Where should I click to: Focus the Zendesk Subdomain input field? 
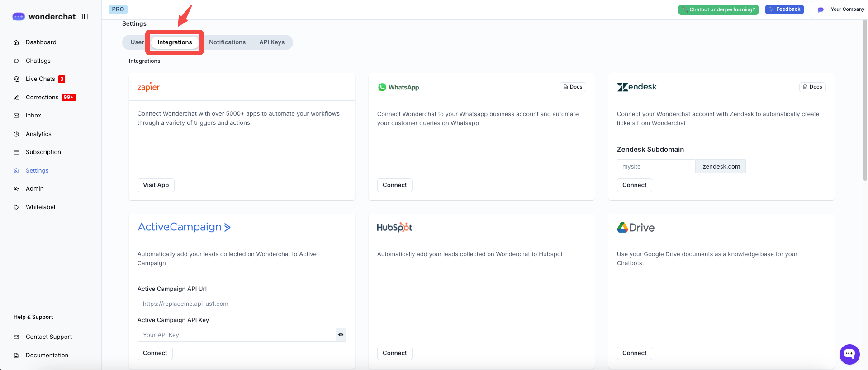pyautogui.click(x=656, y=167)
